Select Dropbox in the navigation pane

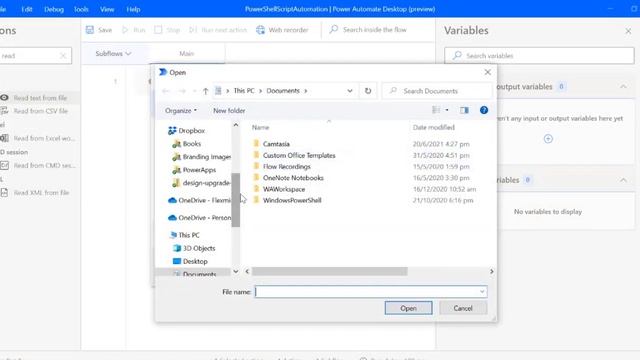pyautogui.click(x=187, y=131)
